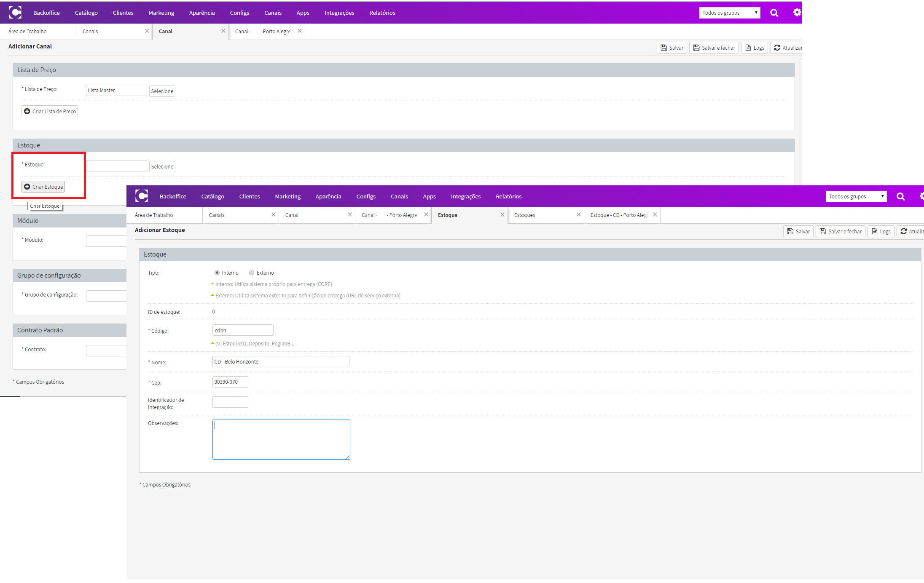Click the Lista Master input field
Screen dimensions: 924x583
click(116, 90)
